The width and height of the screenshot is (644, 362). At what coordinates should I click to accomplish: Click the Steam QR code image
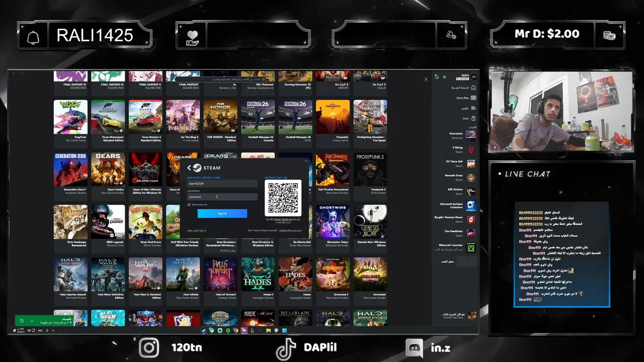click(x=283, y=198)
